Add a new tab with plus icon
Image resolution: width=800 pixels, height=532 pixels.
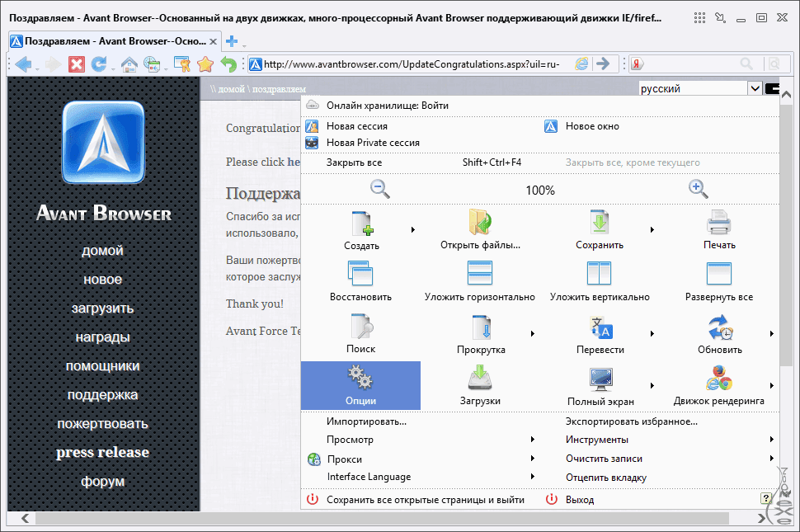point(232,41)
